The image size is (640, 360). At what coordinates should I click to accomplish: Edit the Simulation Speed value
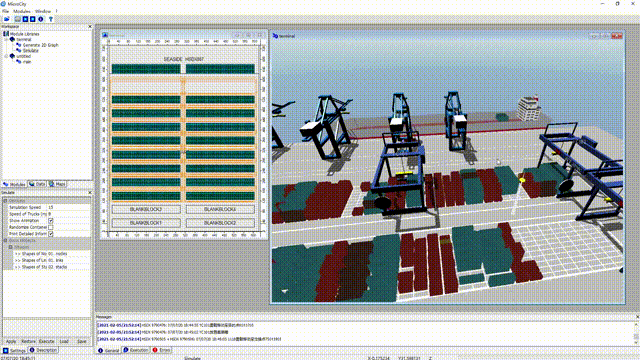coord(69,207)
